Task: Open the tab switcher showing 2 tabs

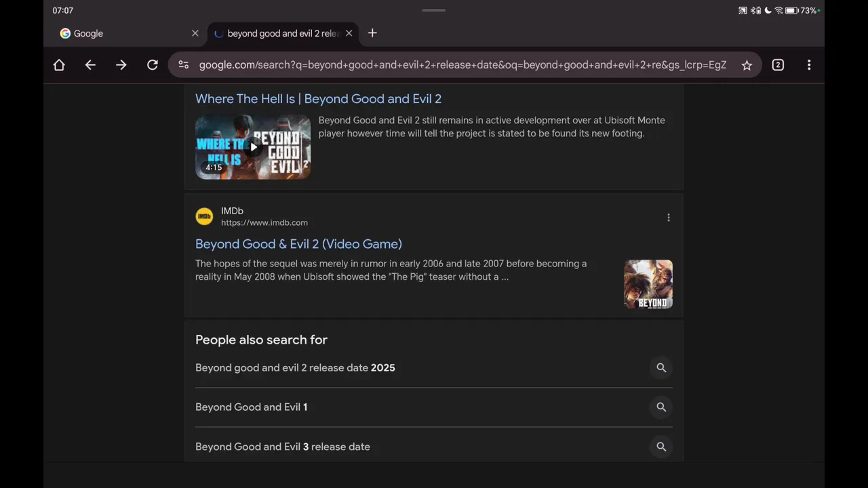Action: (778, 65)
